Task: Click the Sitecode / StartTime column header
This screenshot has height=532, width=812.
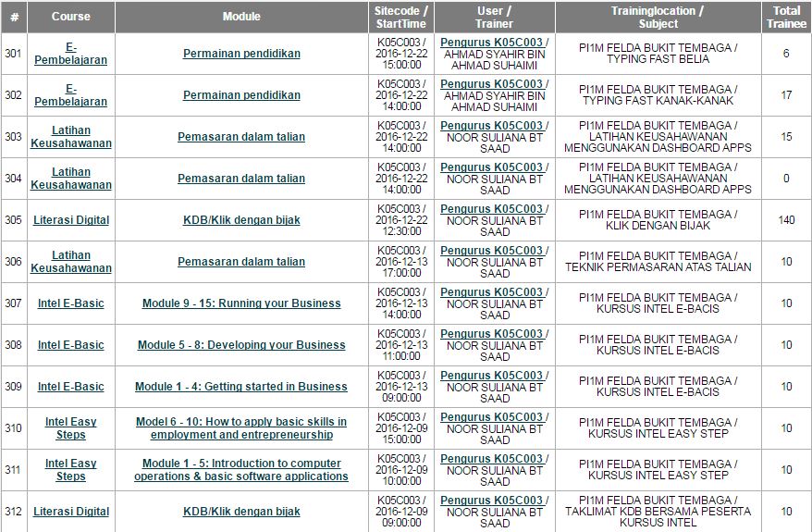Action: click(x=401, y=17)
